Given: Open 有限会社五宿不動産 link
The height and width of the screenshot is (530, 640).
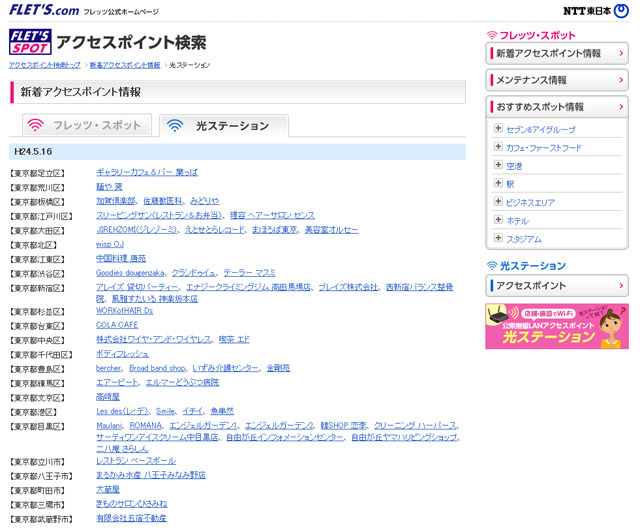Looking at the screenshot, I should pyautogui.click(x=131, y=518).
